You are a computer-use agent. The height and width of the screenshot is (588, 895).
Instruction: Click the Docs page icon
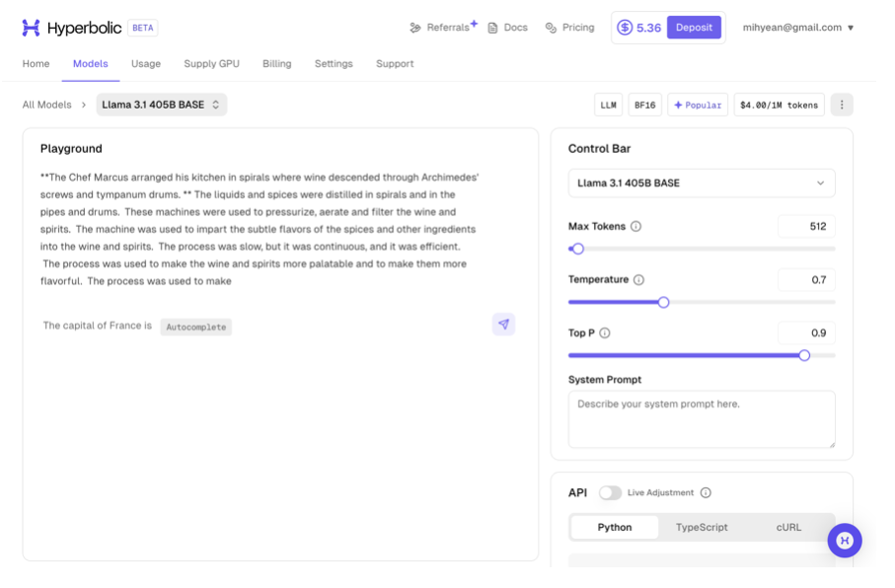[x=492, y=28]
